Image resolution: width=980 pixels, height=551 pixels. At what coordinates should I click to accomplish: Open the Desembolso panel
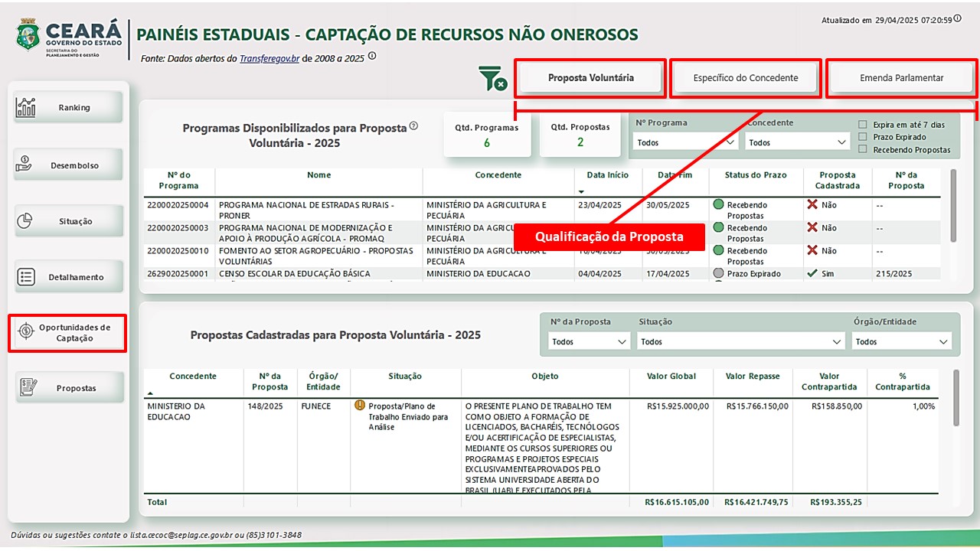[x=67, y=165]
